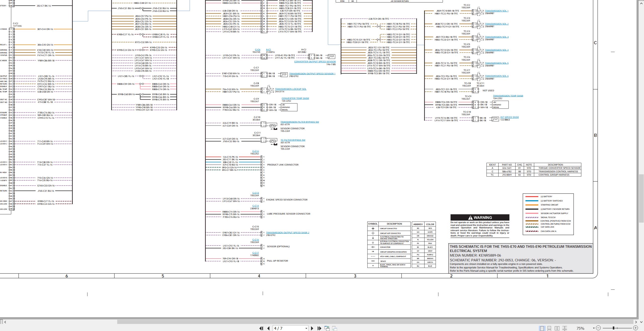Click the MEDIA NUMBER: KENR5889-06 text
This screenshot has width=644, height=331.
tap(475, 255)
